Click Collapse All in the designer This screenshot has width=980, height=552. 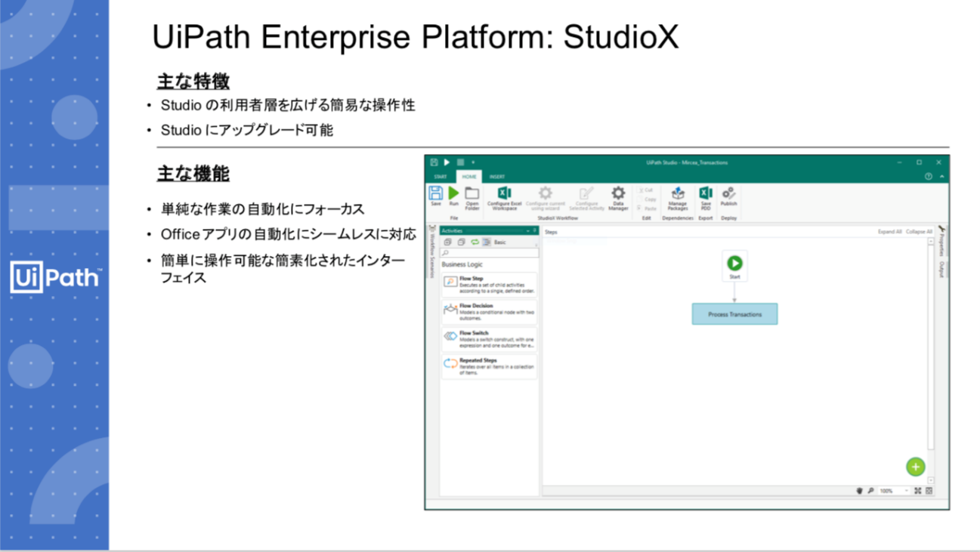[919, 232]
